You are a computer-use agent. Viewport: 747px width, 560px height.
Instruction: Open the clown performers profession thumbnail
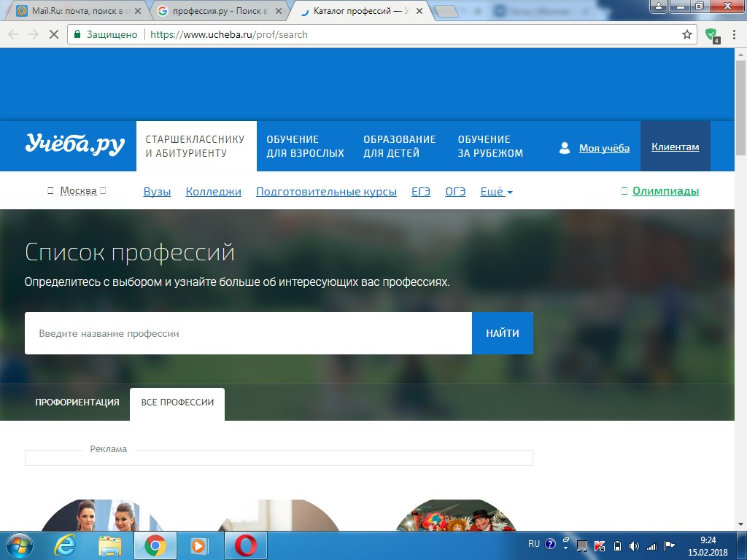456,516
